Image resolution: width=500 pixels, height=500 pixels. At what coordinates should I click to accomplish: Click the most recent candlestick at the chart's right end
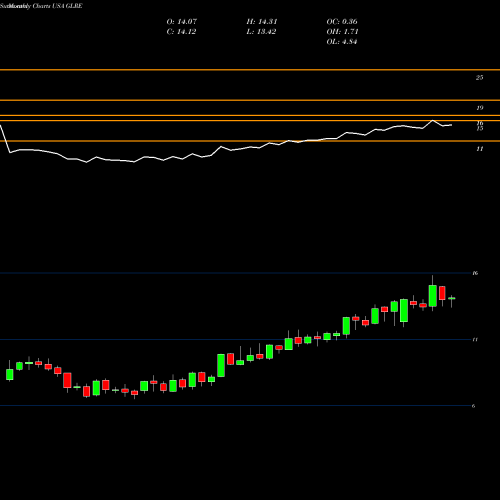click(452, 299)
